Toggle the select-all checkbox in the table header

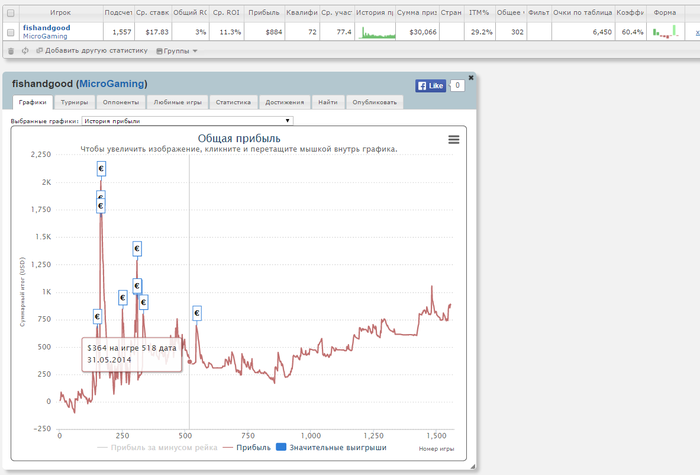click(x=11, y=13)
